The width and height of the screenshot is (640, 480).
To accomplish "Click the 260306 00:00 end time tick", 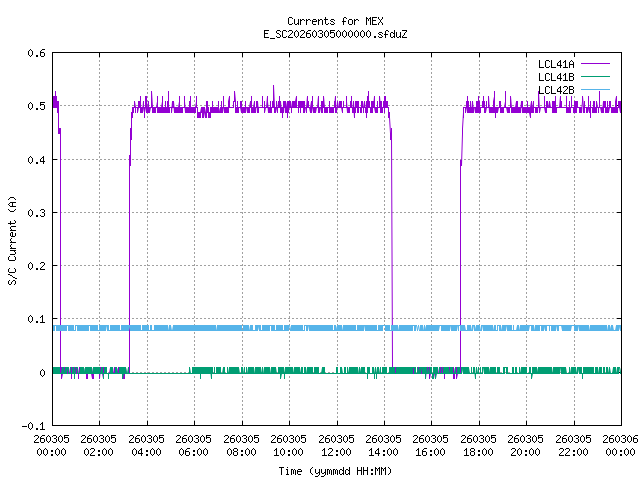I will coord(620,445).
